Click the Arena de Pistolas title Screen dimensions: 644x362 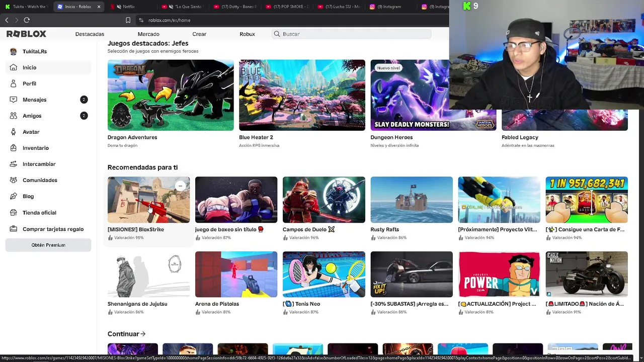[x=217, y=304]
